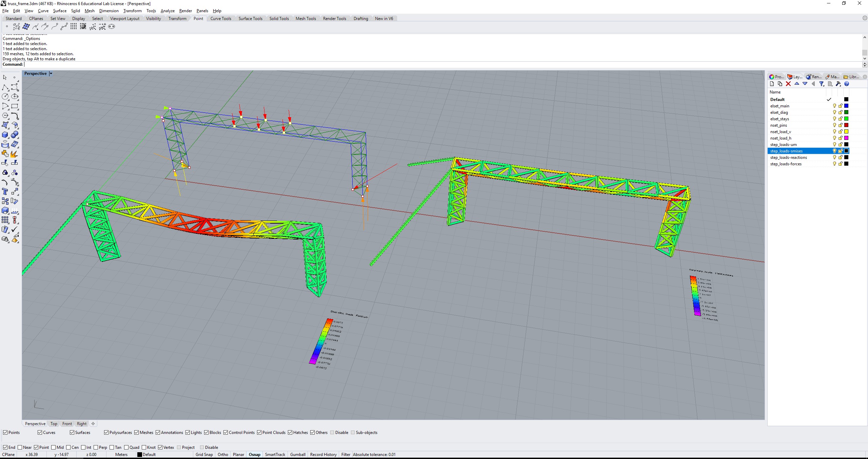Open the Perspective viewport dropdown menu
This screenshot has height=459, width=868.
[x=51, y=73]
